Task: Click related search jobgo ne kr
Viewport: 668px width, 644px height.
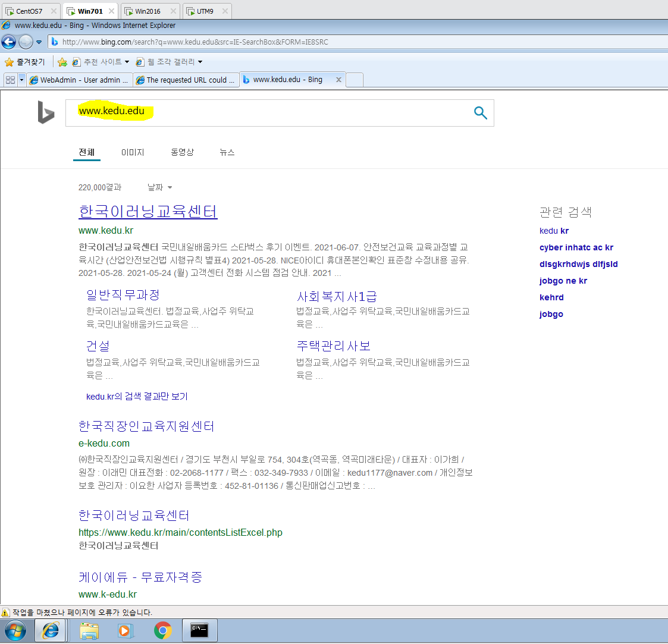Action: coord(563,281)
